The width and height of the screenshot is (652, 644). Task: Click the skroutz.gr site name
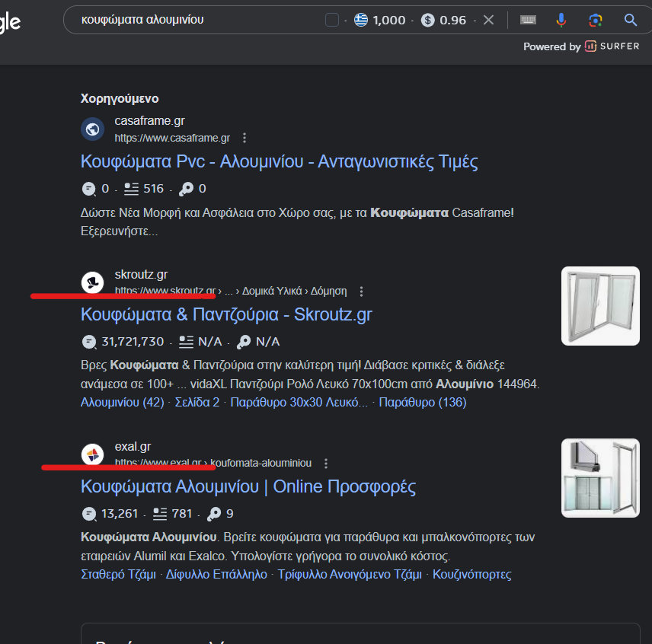[x=141, y=275]
